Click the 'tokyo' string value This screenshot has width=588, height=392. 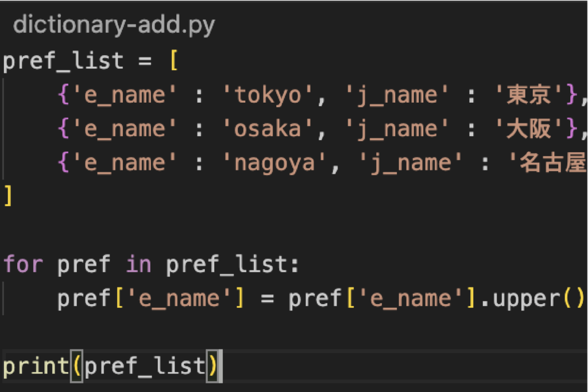point(268,95)
